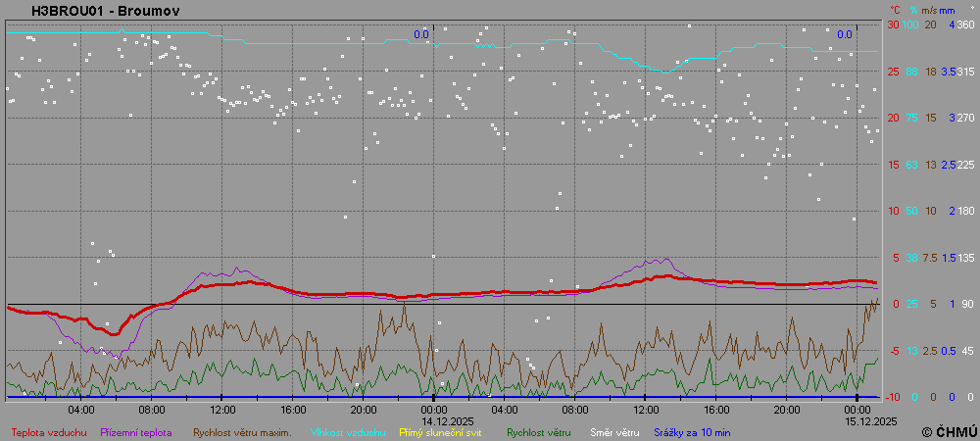This screenshot has width=980, height=441.
Task: Click the 'Teplota vzduchu' legend label
Action: click(48, 431)
